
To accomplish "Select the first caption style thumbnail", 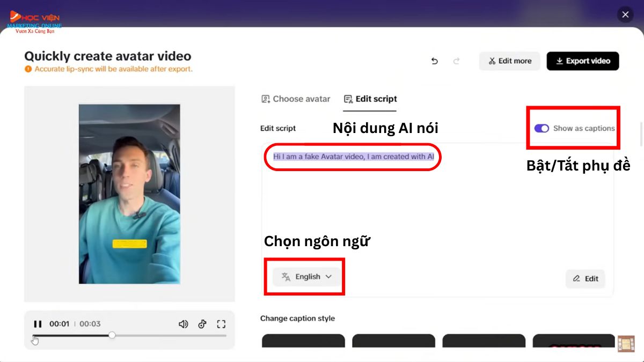I will (303, 341).
